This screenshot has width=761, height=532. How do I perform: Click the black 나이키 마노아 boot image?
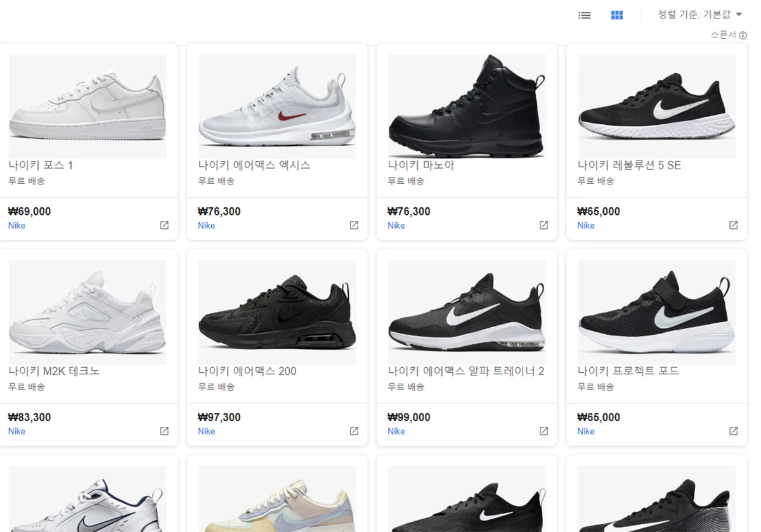coord(467,107)
